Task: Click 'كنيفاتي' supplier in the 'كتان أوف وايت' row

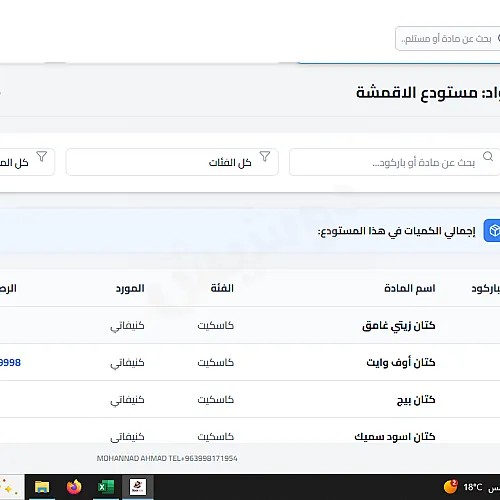Action: [127, 363]
